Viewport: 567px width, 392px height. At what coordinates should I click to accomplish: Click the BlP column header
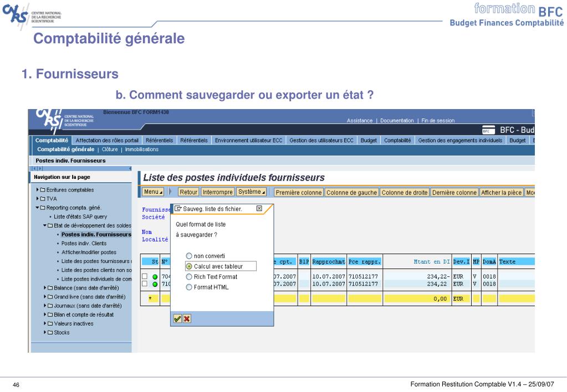[304, 261]
